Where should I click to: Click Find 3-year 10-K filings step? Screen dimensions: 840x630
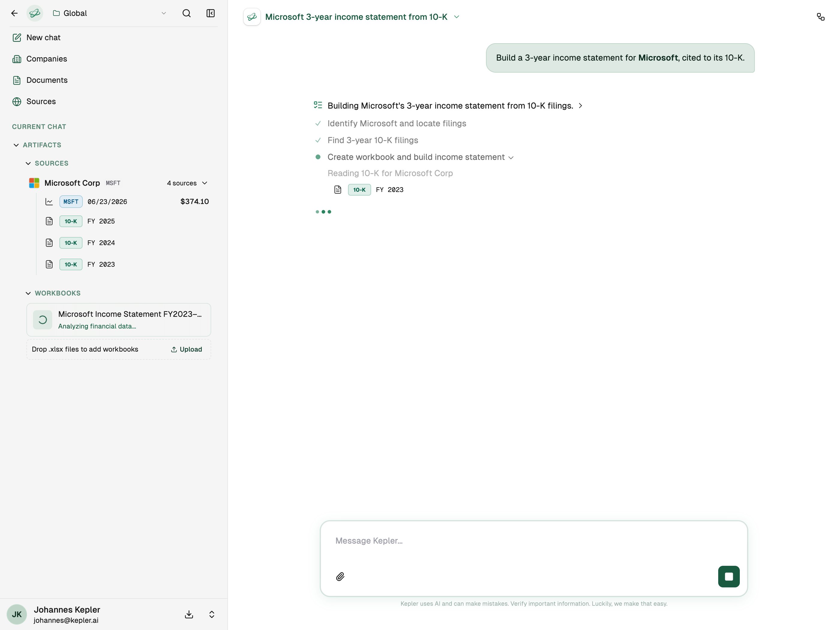pos(373,140)
